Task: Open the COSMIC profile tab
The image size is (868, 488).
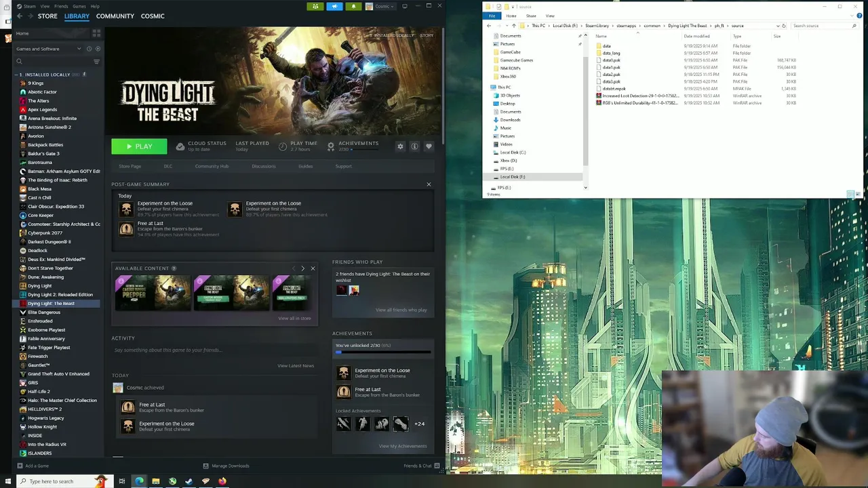Action: (x=153, y=16)
